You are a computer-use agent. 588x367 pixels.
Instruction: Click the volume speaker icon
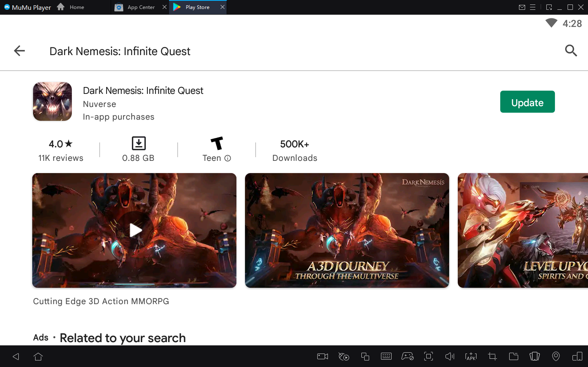[x=450, y=356]
